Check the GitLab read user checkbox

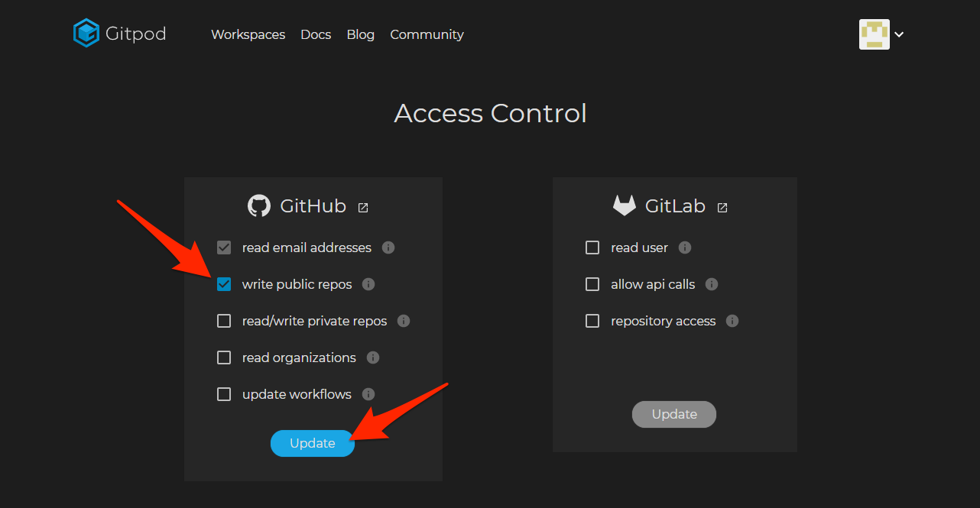click(x=592, y=248)
